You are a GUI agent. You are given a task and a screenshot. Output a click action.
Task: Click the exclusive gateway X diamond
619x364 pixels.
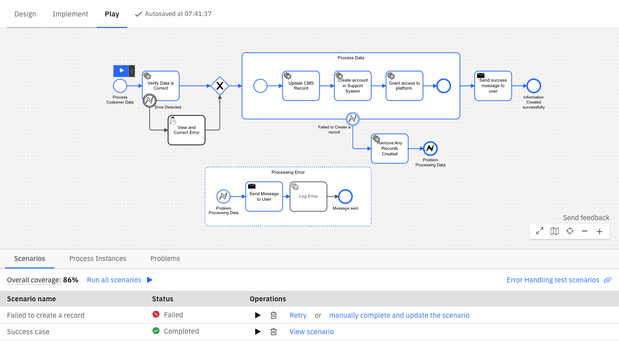[x=219, y=86]
